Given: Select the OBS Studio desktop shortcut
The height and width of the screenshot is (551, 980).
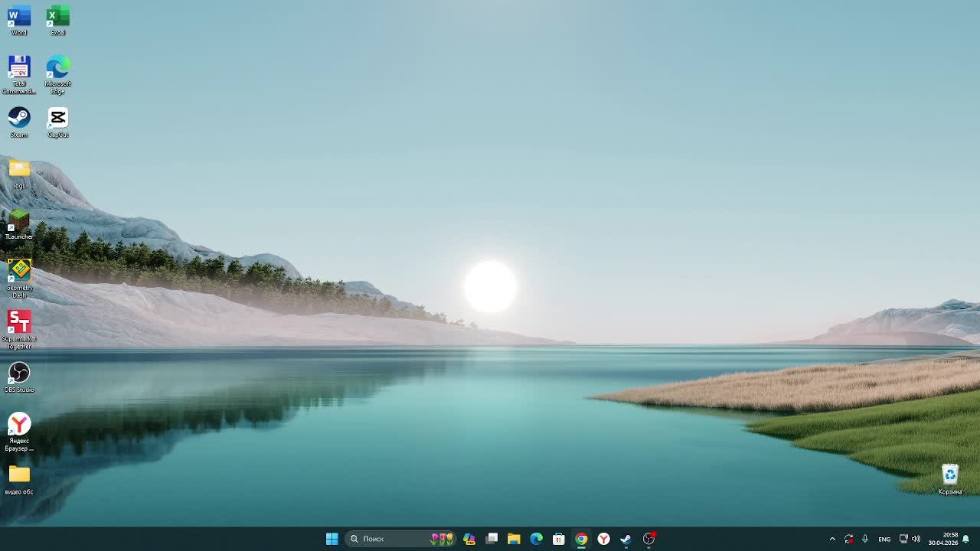Looking at the screenshot, I should point(19,377).
